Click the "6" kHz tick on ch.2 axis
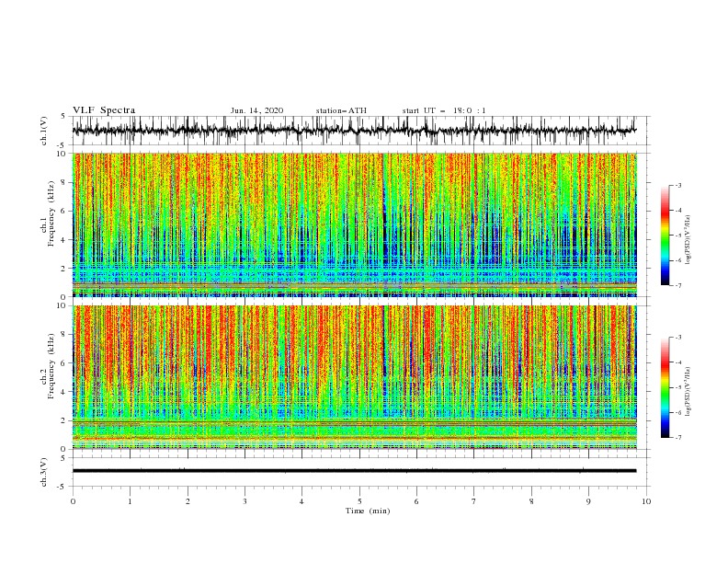 click(x=63, y=363)
